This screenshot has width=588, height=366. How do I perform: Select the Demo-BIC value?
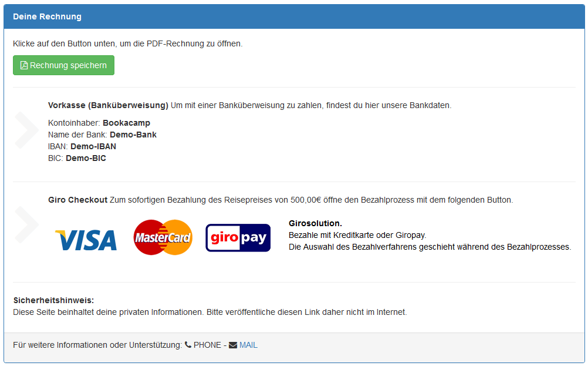click(x=86, y=158)
